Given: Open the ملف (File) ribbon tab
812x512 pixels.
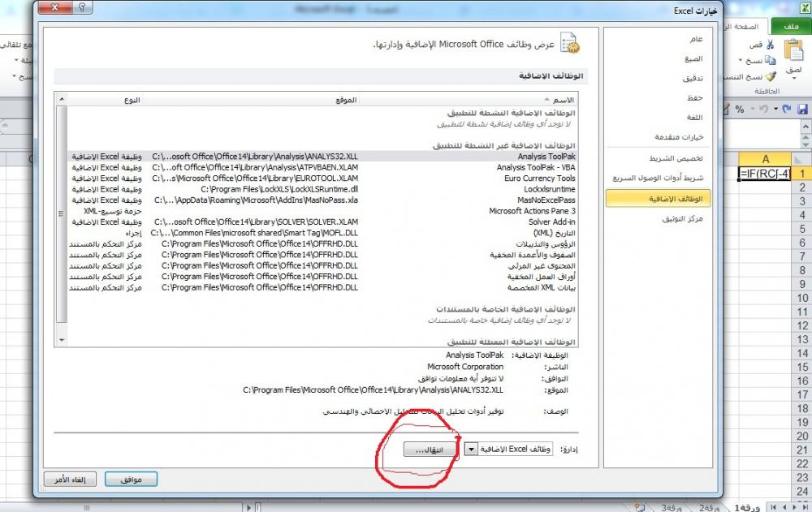Looking at the screenshot, I should [791, 27].
